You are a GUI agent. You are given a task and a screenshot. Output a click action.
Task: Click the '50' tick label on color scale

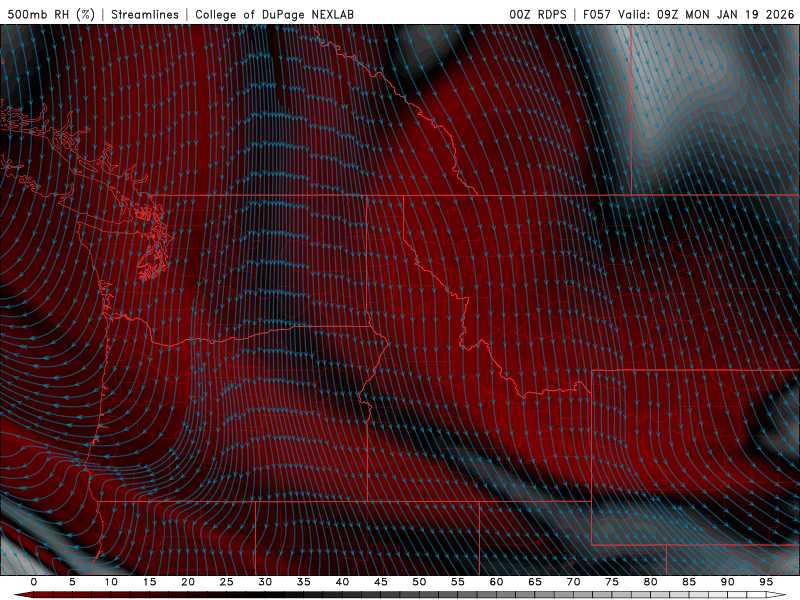pyautogui.click(x=419, y=582)
